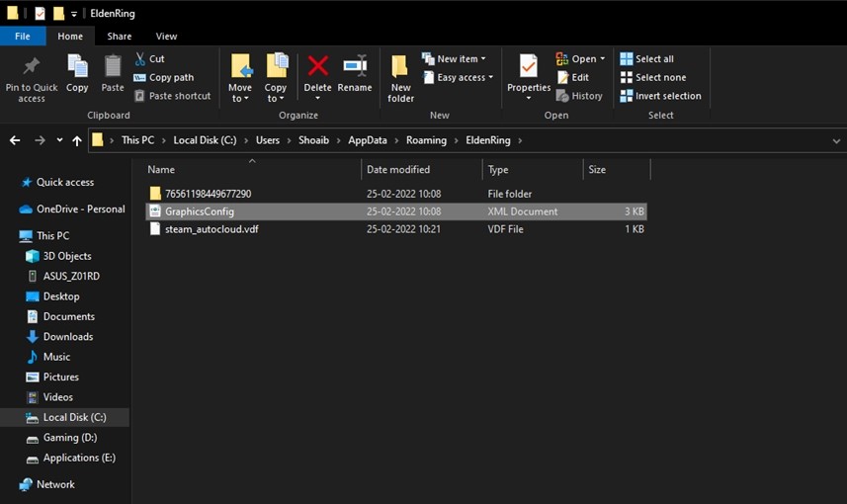Select This PC in navigation pane
Screen dimensions: 847x504
pos(44,235)
